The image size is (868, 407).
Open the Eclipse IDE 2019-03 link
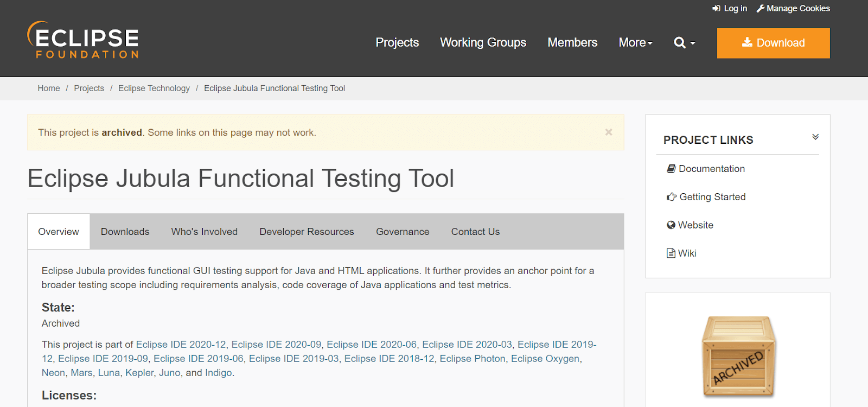tap(294, 359)
